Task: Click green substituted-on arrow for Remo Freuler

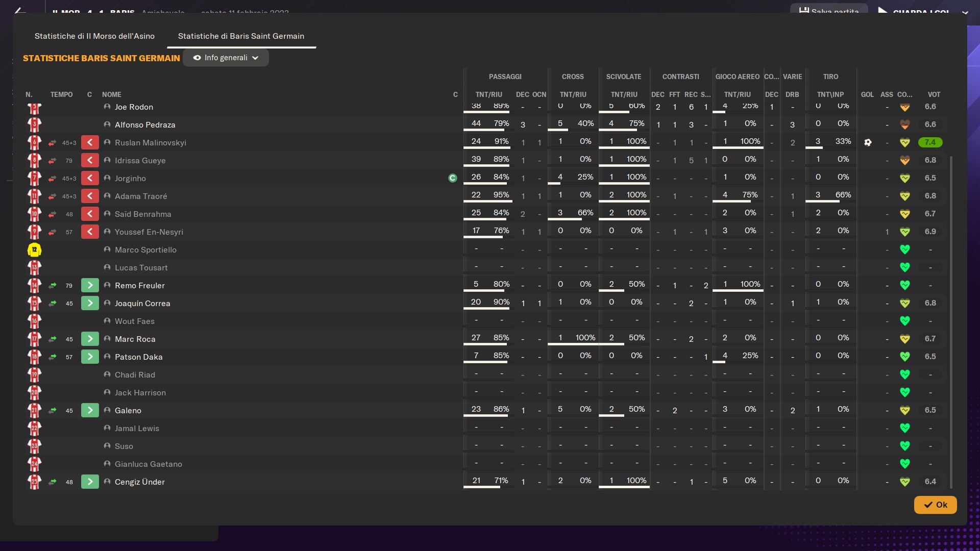Action: point(90,285)
